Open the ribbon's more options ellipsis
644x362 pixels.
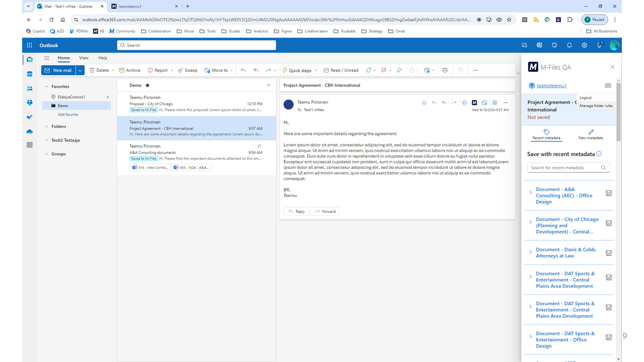[475, 70]
